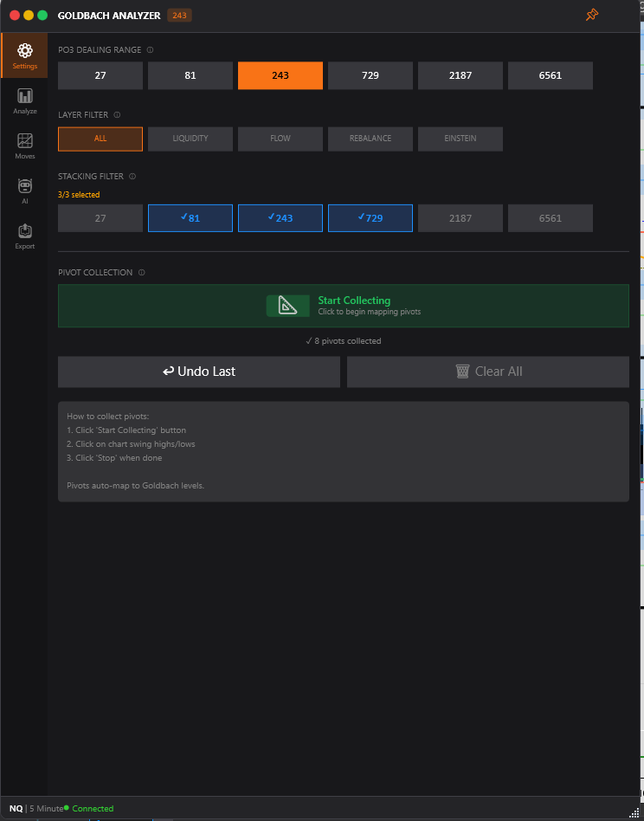Enable the 2187 stacking filter
This screenshot has height=821, width=644.
(x=460, y=218)
